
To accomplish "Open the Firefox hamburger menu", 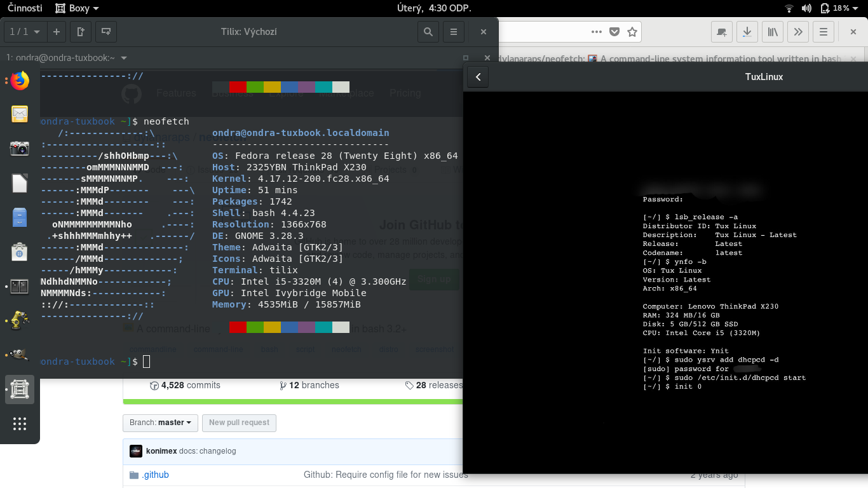I will click(x=823, y=32).
